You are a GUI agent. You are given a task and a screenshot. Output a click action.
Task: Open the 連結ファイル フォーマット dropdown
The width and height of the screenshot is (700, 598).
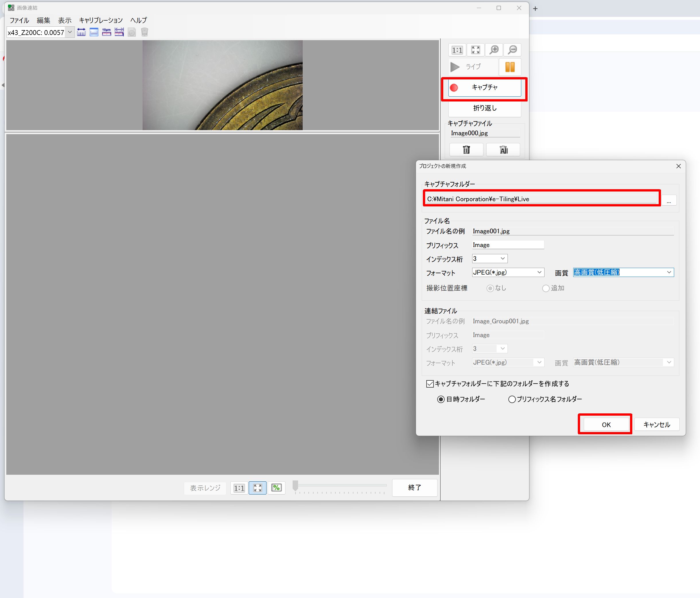539,363
